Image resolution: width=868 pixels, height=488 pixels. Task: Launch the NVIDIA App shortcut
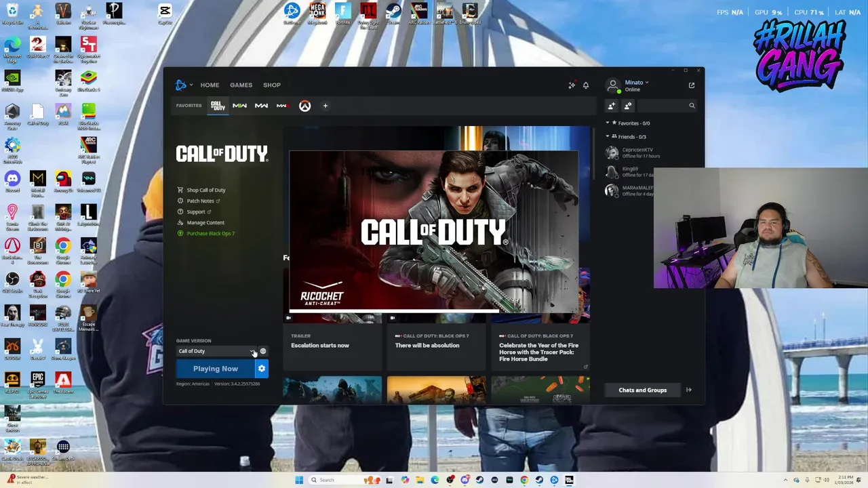pyautogui.click(x=12, y=82)
